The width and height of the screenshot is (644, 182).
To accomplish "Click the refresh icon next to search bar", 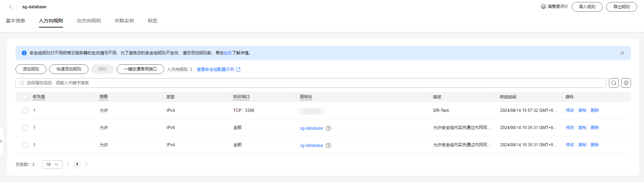I will pyautogui.click(x=613, y=83).
